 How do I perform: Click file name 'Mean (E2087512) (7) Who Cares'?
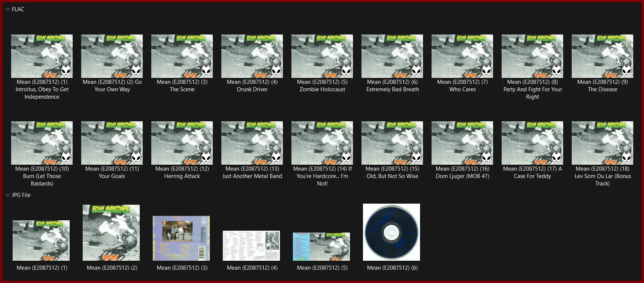point(462,86)
